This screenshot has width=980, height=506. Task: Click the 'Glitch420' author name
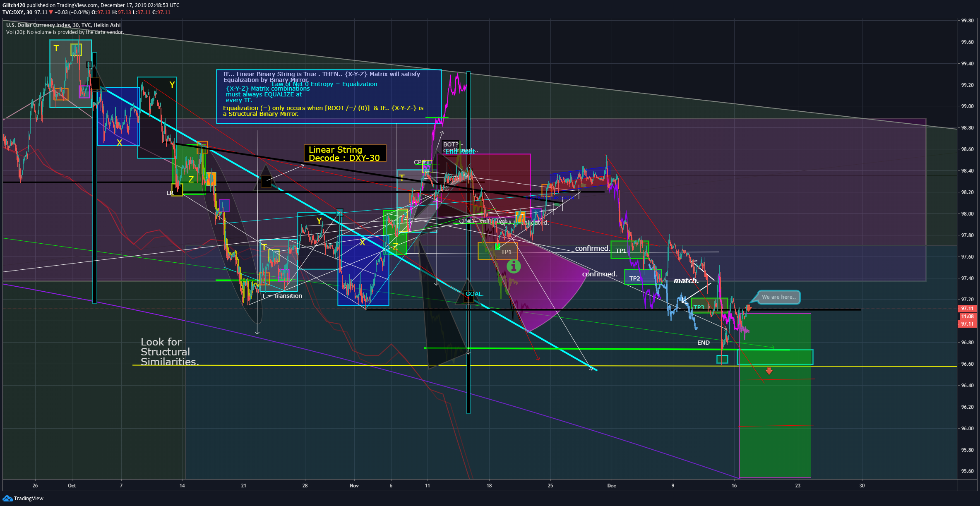coord(14,5)
